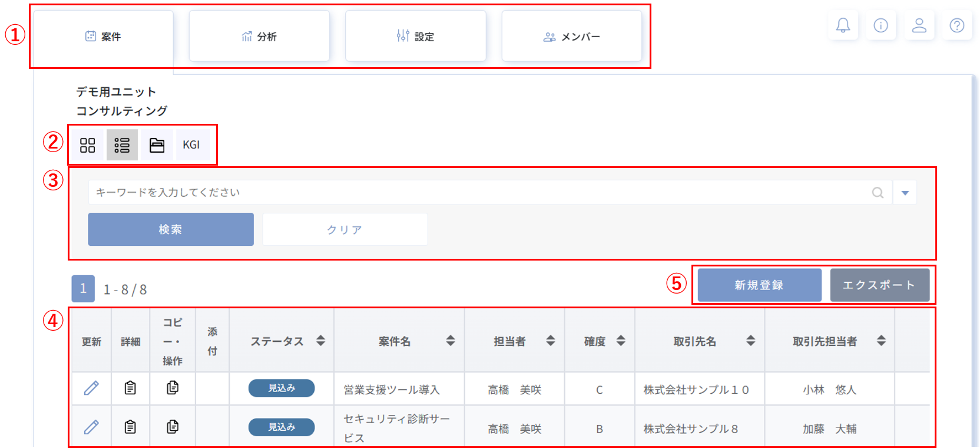Open detail clipboard icon for 営業支援ツール導入
The height and width of the screenshot is (448, 980).
(x=130, y=388)
